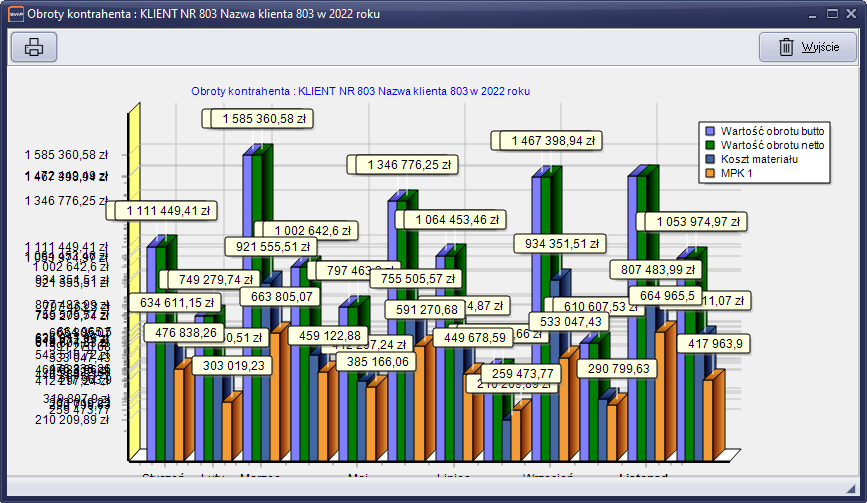Click the green Wartość obrotu netto legend swatch
The image size is (867, 503).
click(711, 145)
